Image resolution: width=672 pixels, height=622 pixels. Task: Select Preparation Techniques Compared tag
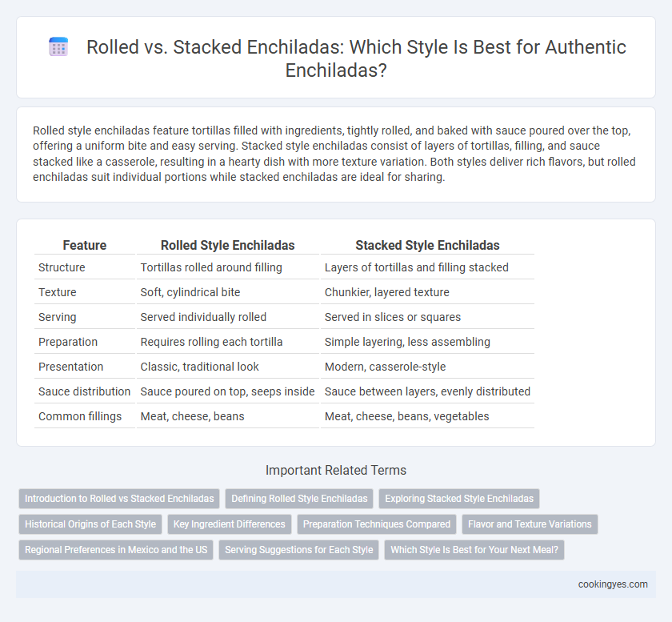click(377, 524)
